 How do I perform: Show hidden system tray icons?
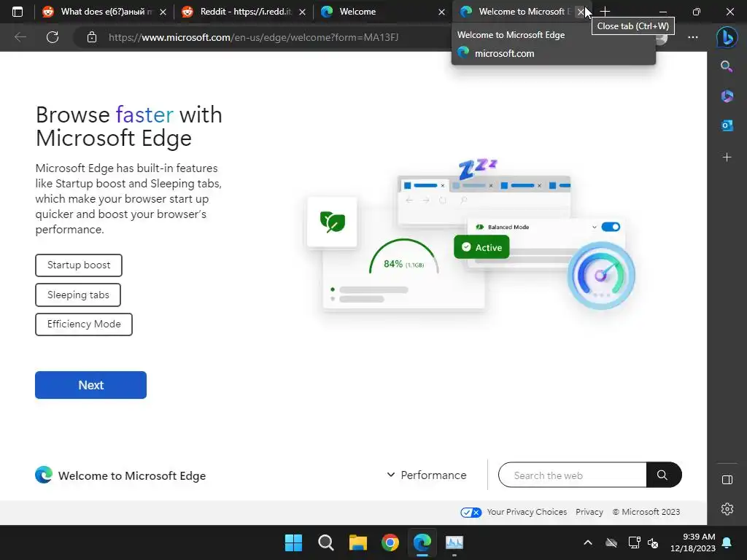click(588, 542)
